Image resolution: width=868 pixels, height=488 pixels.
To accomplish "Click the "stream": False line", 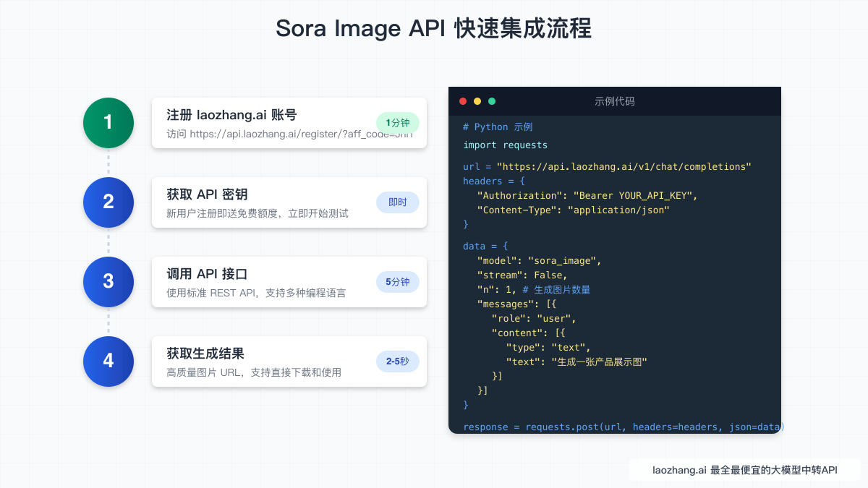I will (522, 275).
